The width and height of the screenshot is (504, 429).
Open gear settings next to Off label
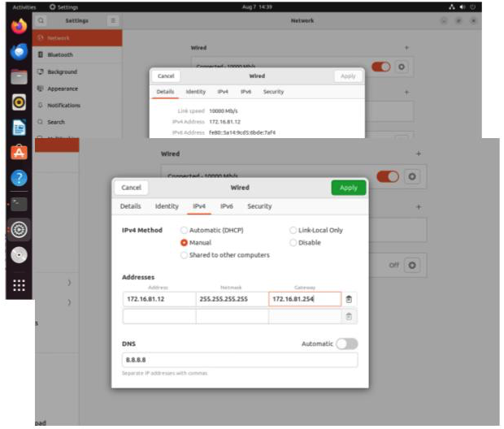click(x=412, y=265)
